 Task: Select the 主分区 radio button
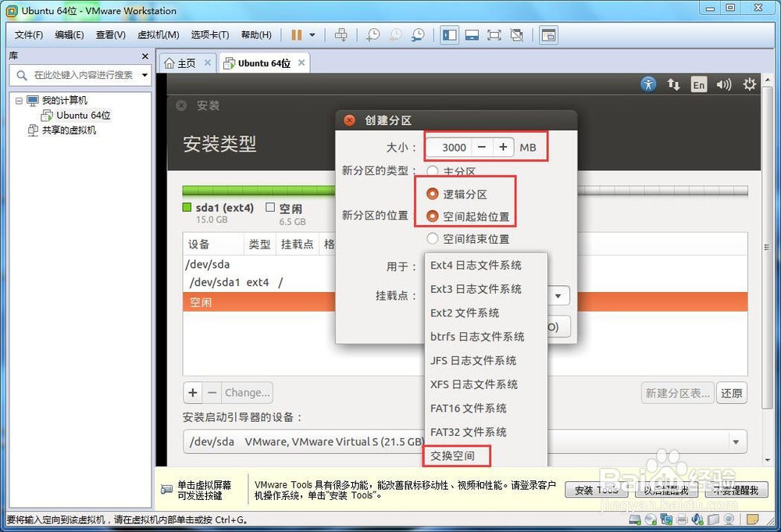tap(433, 171)
